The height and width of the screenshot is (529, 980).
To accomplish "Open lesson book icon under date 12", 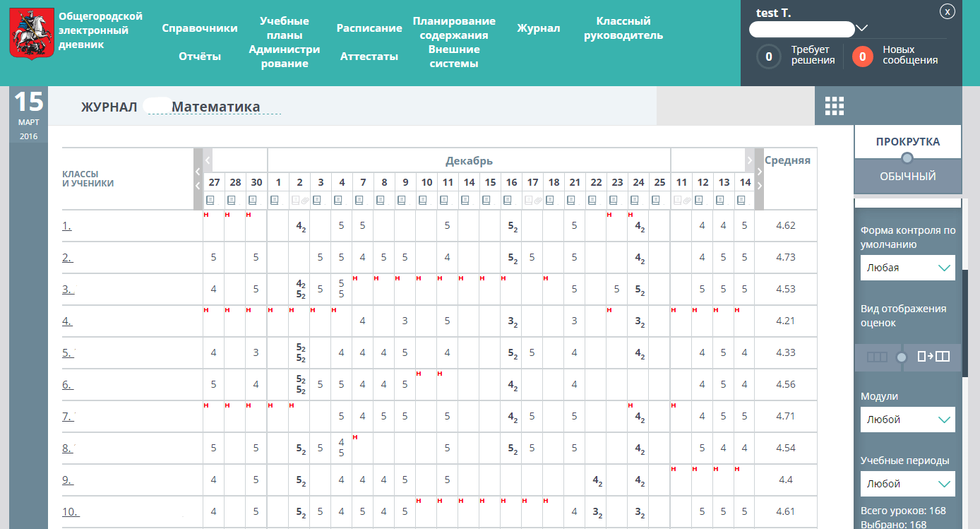I will [698, 201].
